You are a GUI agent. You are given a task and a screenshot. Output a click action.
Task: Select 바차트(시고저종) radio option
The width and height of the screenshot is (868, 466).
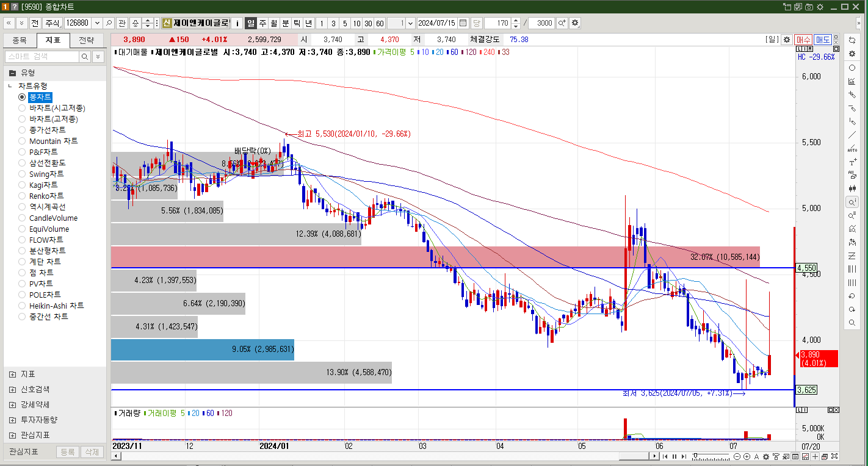[x=22, y=108]
